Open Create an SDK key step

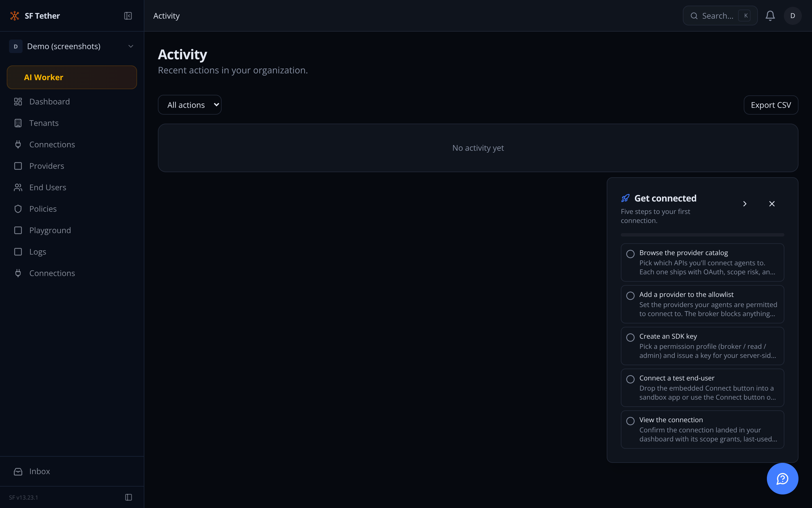(x=702, y=346)
